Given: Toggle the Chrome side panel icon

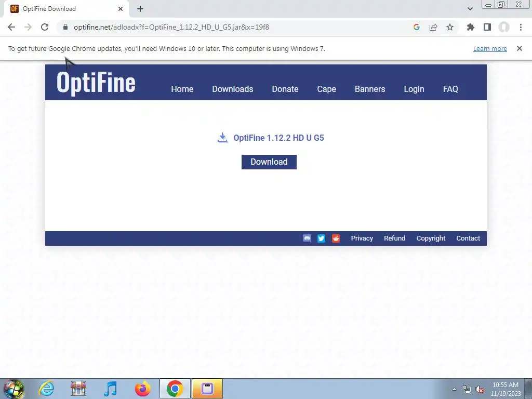Looking at the screenshot, I should [x=487, y=27].
